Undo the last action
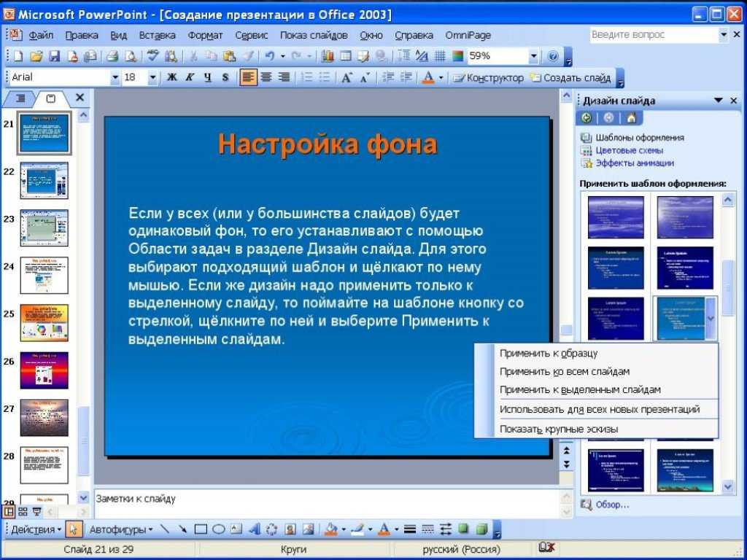The height and width of the screenshot is (560, 747). point(270,57)
